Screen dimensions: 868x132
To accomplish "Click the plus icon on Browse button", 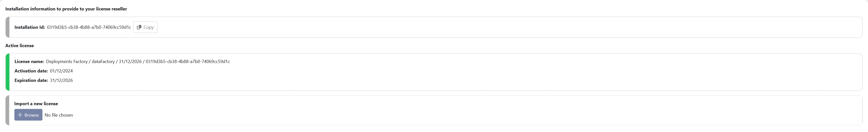I will click(x=20, y=115).
